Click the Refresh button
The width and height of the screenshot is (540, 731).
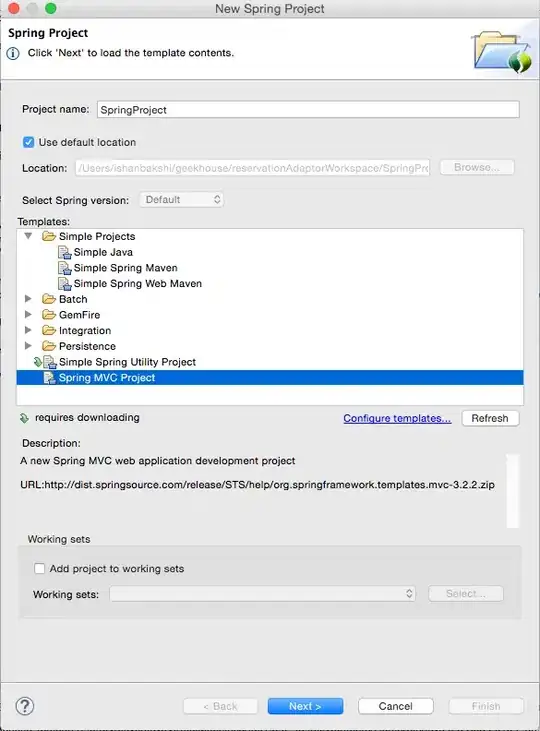(490, 418)
